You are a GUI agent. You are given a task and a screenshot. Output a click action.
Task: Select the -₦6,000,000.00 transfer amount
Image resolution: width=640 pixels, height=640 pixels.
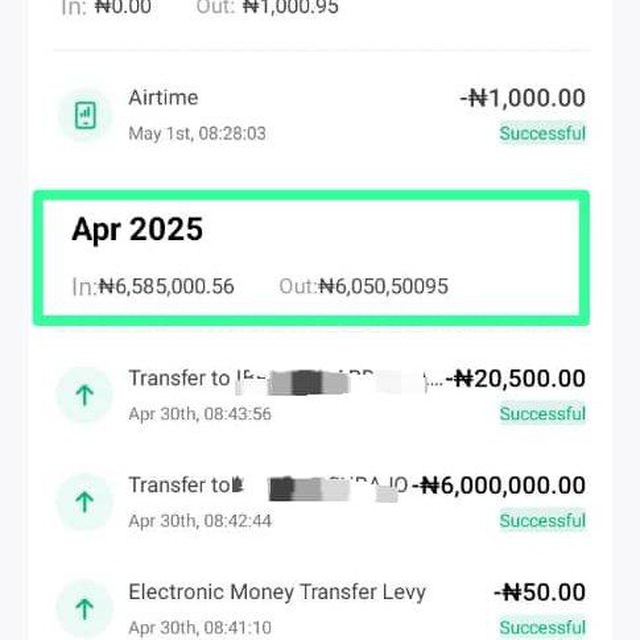(499, 485)
